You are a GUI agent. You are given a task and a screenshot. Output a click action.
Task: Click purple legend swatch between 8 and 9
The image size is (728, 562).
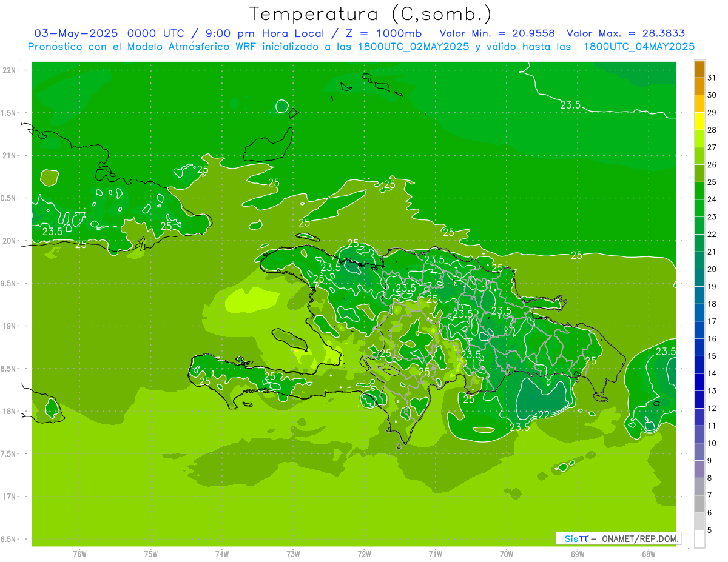point(699,469)
